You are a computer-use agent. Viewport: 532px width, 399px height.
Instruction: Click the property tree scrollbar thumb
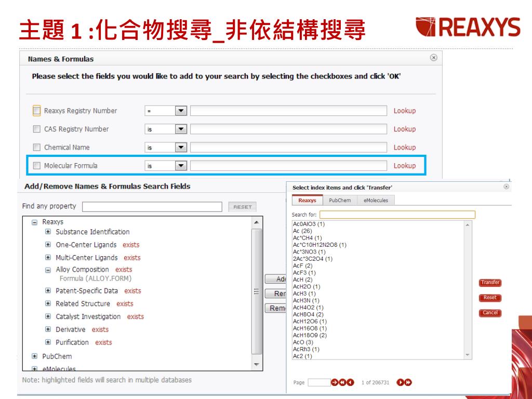click(x=257, y=292)
